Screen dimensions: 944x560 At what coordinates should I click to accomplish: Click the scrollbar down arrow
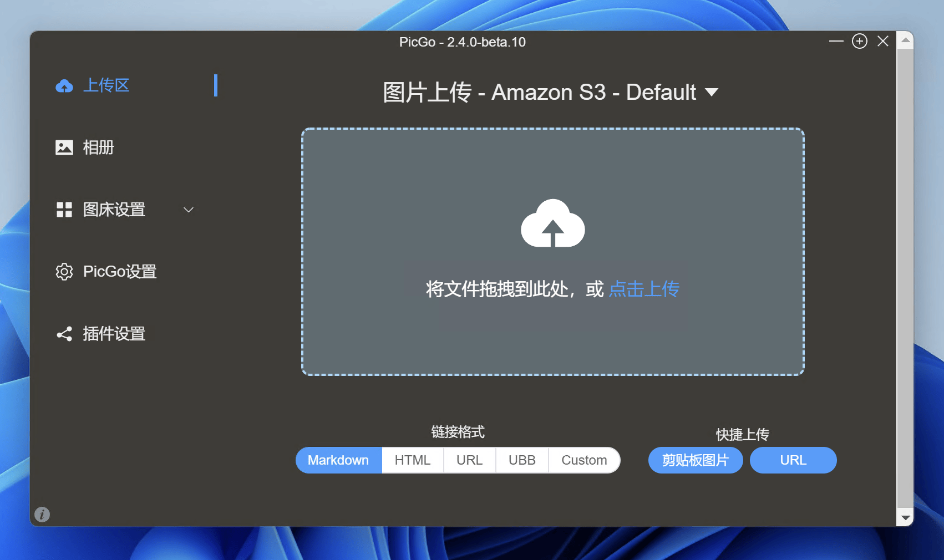[905, 518]
